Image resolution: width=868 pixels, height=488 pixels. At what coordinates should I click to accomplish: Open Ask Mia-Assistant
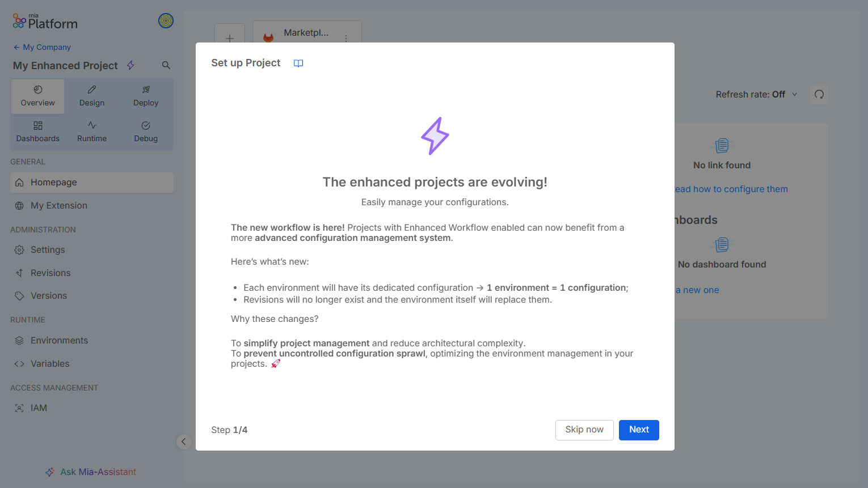[x=91, y=472]
